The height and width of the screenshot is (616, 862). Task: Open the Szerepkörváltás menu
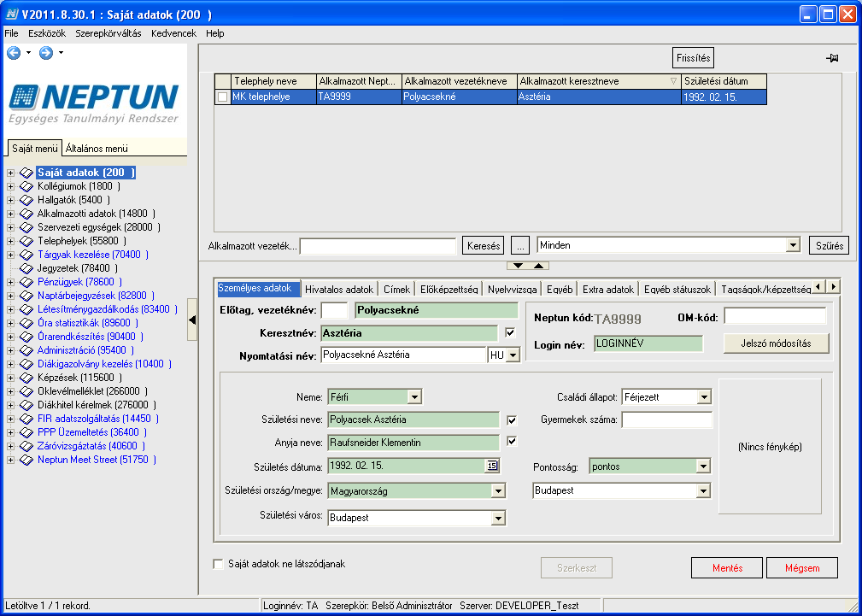(x=108, y=33)
